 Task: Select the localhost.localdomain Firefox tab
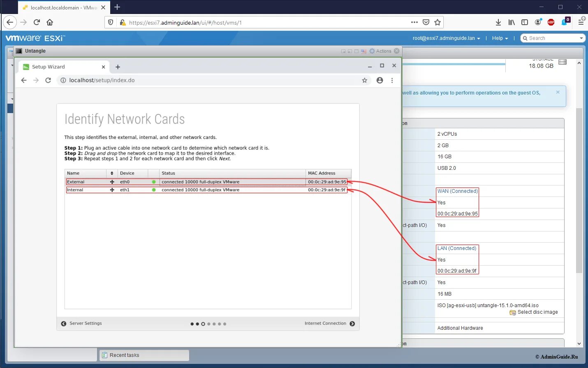[x=64, y=7]
